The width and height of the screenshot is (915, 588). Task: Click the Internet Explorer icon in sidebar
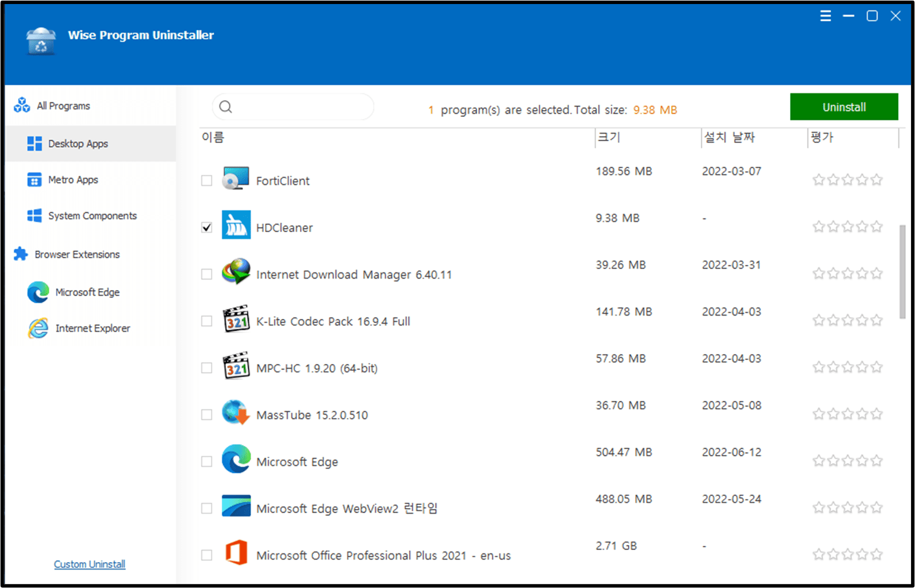(x=38, y=328)
